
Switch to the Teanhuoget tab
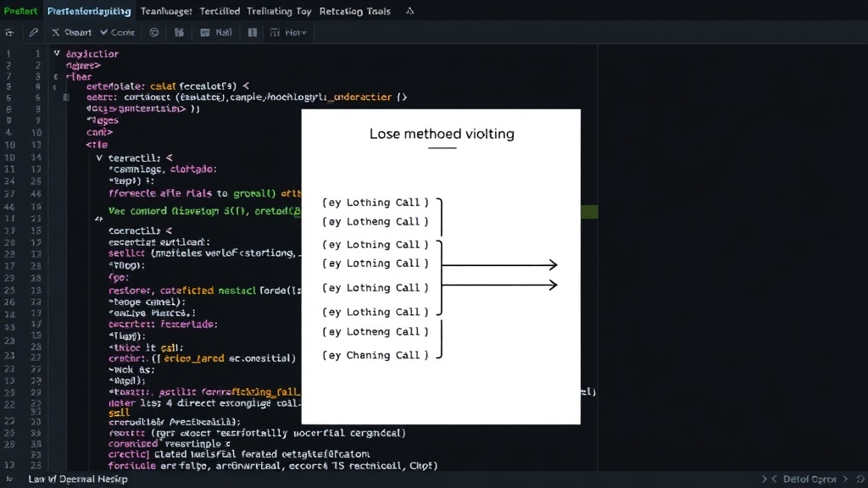pyautogui.click(x=166, y=11)
